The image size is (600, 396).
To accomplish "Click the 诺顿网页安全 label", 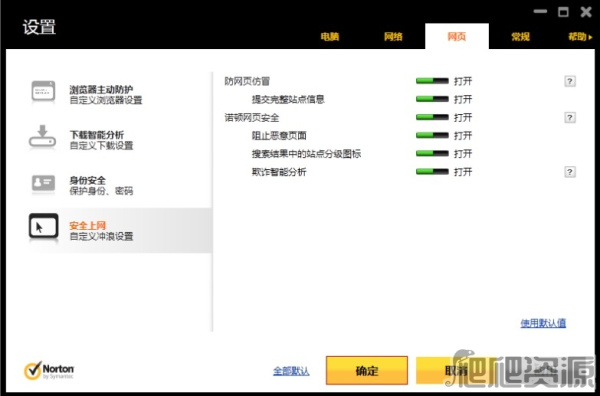I will [252, 117].
